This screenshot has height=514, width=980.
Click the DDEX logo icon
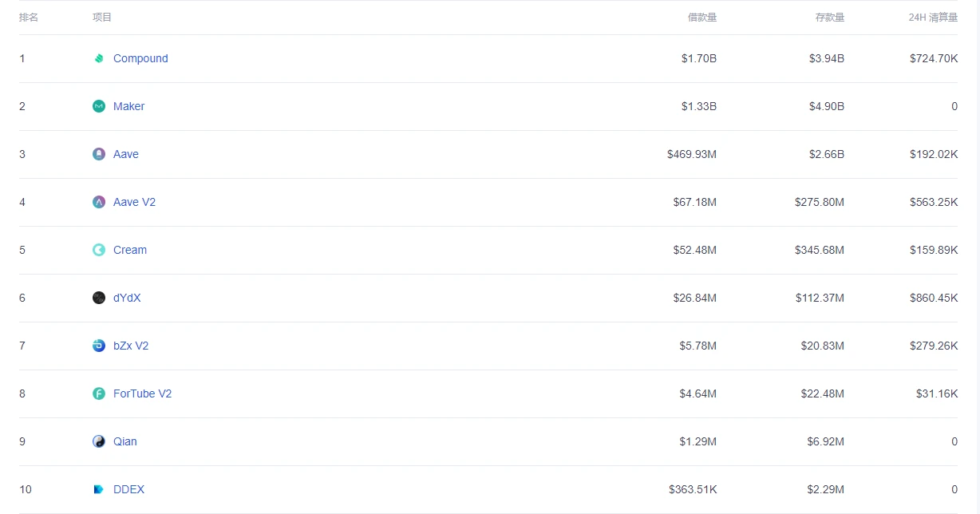tap(99, 489)
